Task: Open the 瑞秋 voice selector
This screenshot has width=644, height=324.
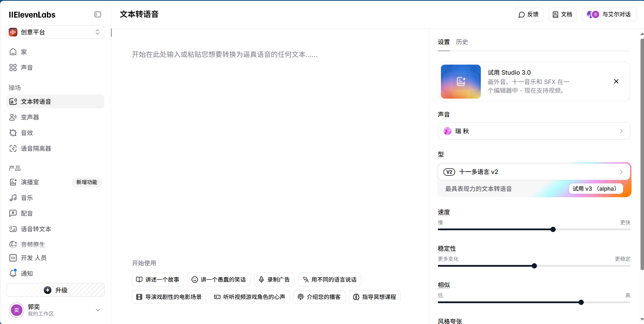Action: coord(534,131)
